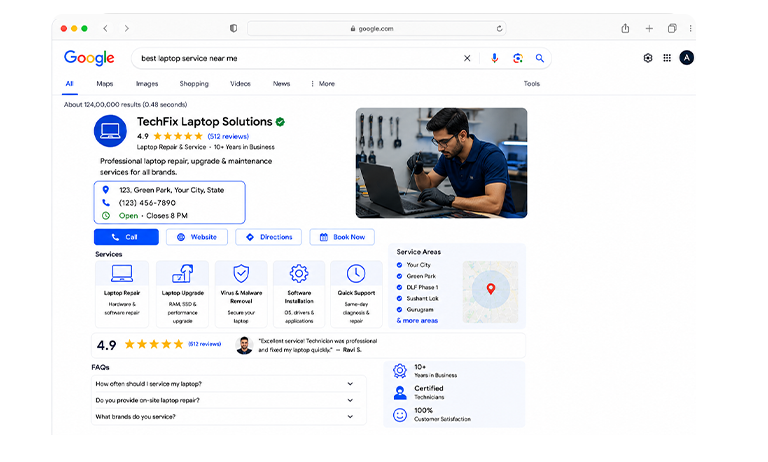The height and width of the screenshot is (462, 768).
Task: Switch to the Images tab
Action: [147, 84]
